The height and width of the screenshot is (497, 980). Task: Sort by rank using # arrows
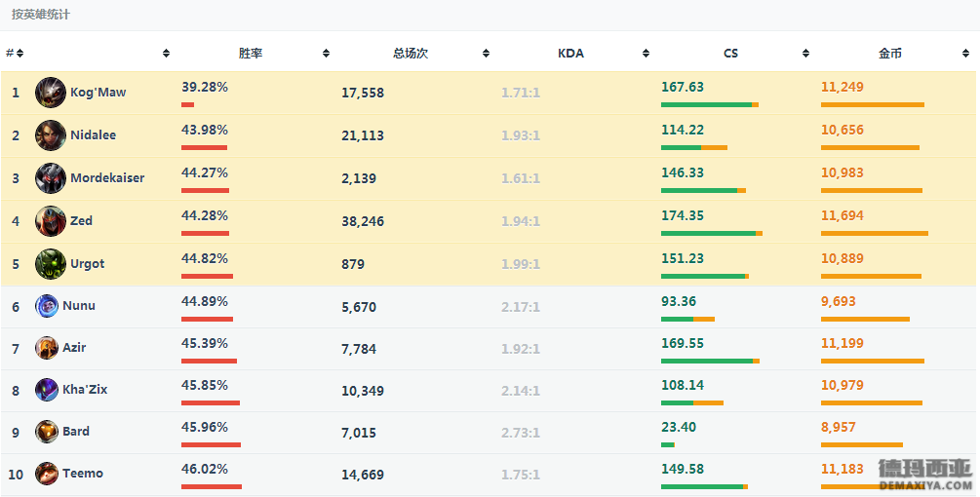pyautogui.click(x=20, y=53)
